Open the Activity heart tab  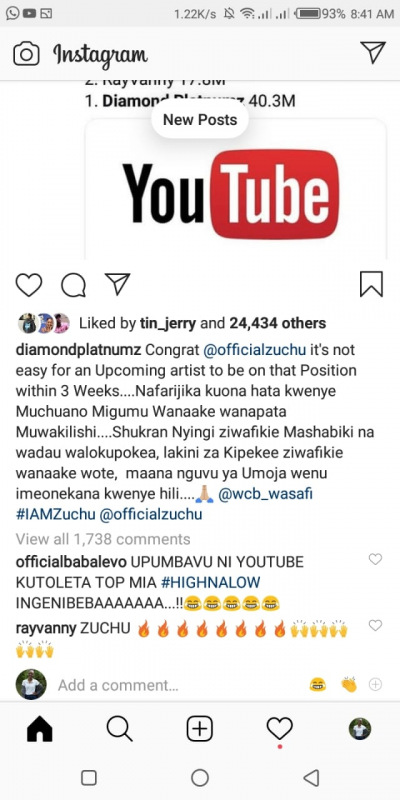(280, 729)
